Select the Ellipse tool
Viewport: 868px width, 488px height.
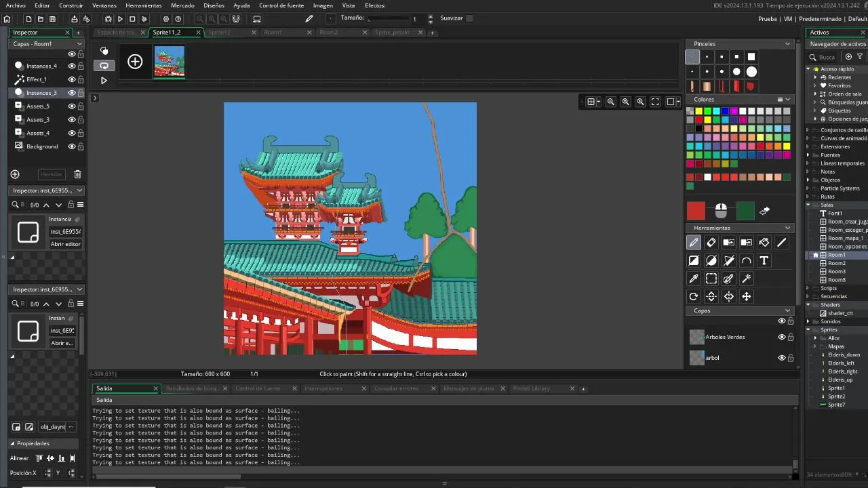[711, 260]
